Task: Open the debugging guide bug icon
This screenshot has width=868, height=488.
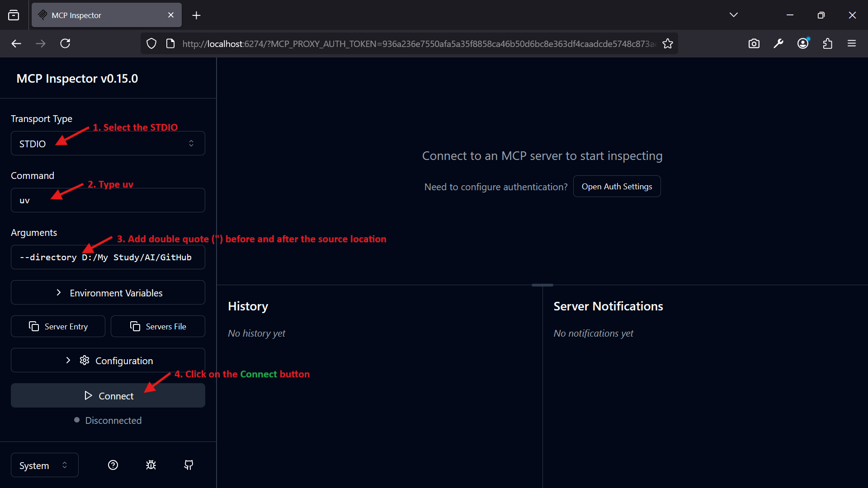Action: tap(151, 465)
